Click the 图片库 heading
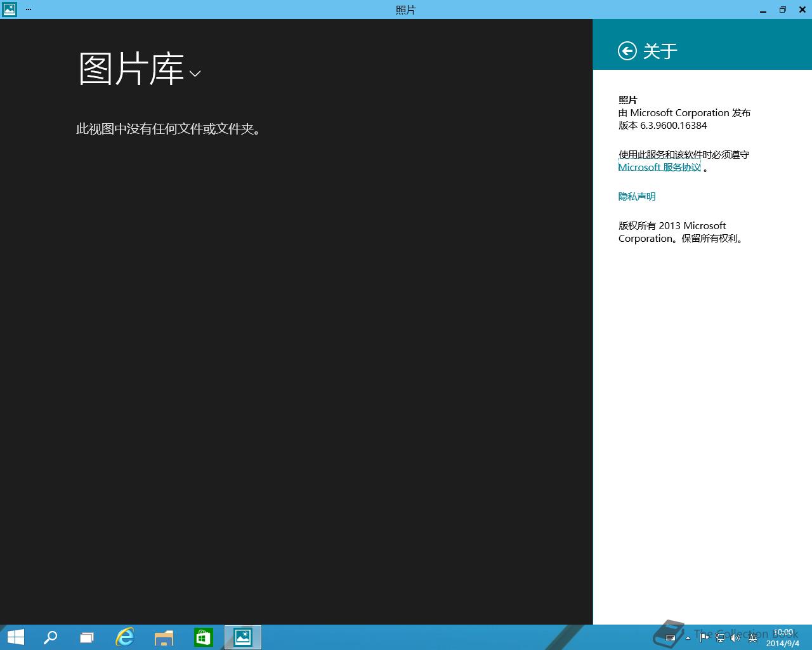 (x=131, y=69)
